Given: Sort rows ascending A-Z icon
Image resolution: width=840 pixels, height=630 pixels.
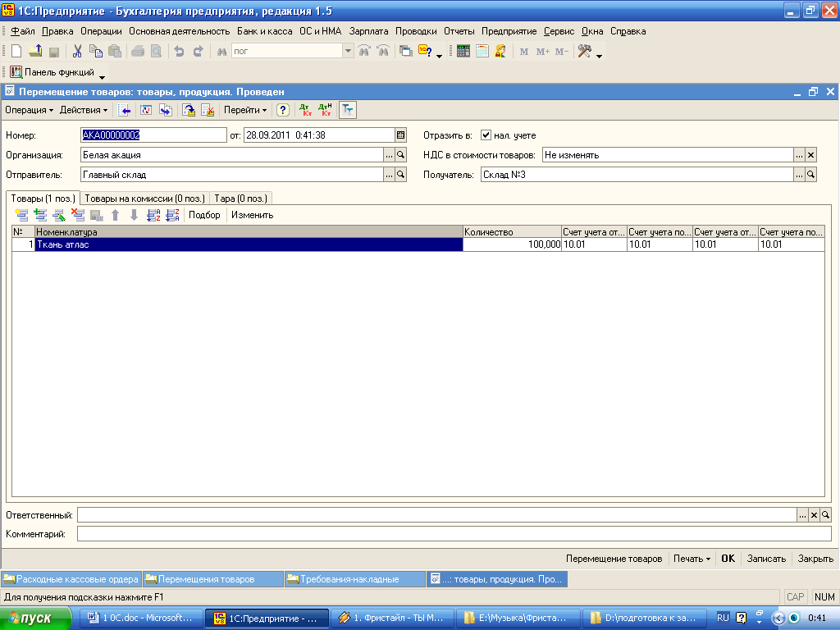Looking at the screenshot, I should pos(153,216).
